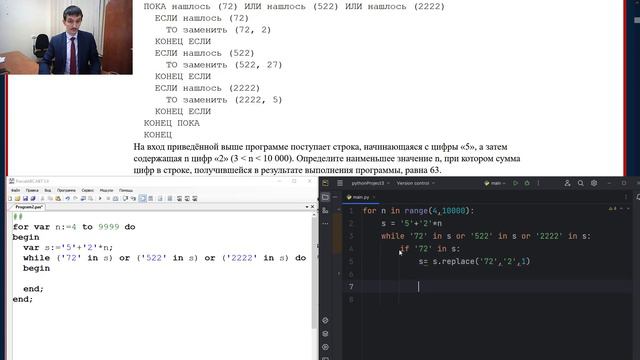Undo last action in PascalABC toolbar

(x=67, y=198)
